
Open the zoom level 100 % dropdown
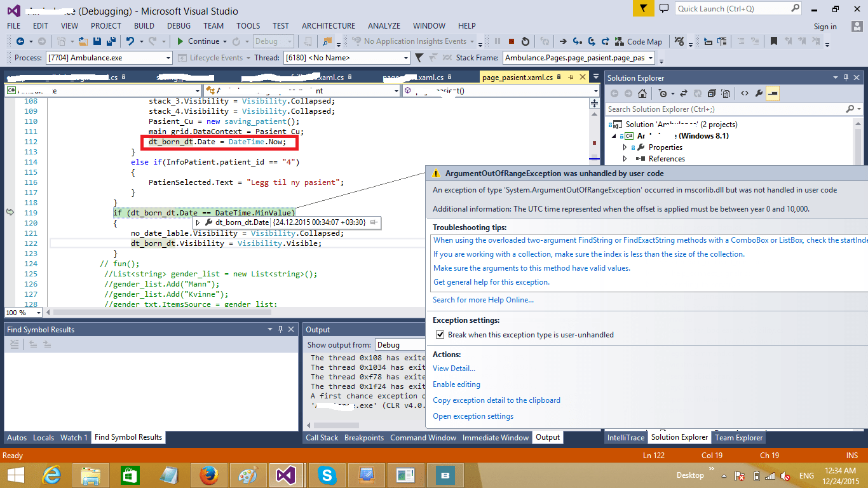[38, 313]
